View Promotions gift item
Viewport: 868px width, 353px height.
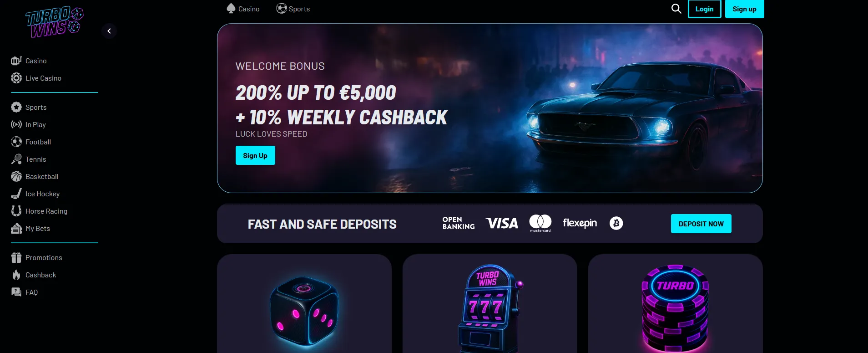click(x=36, y=258)
